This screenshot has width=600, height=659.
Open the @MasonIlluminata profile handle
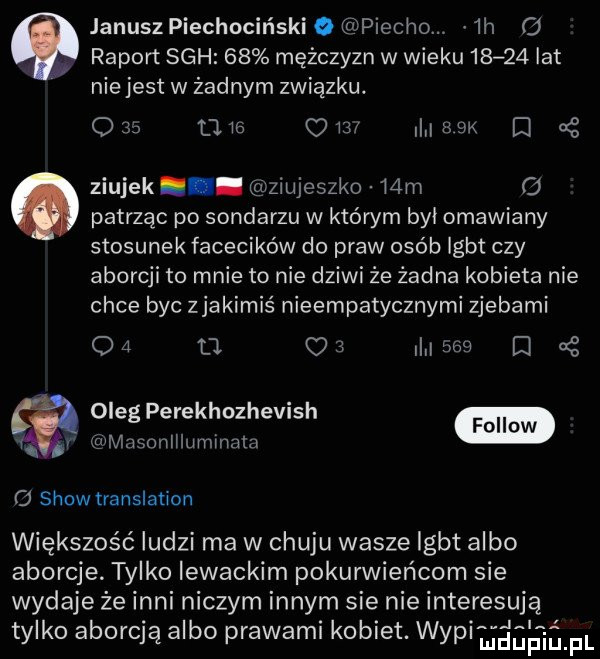click(175, 442)
